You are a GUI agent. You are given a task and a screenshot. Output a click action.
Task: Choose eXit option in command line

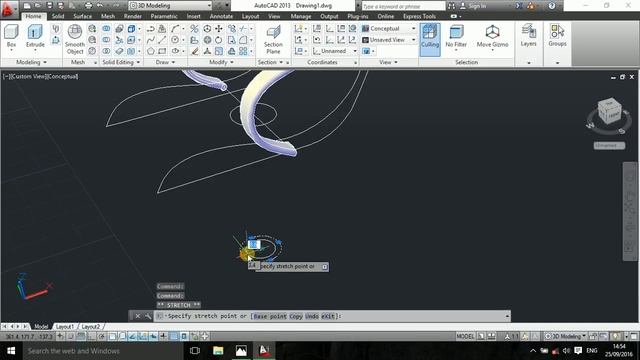[x=328, y=316]
